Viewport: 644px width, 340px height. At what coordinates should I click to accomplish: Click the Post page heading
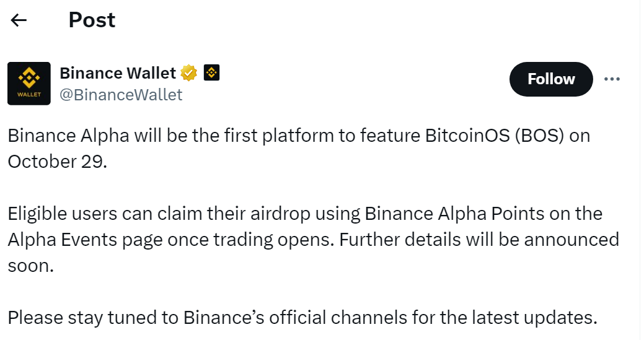pyautogui.click(x=92, y=20)
